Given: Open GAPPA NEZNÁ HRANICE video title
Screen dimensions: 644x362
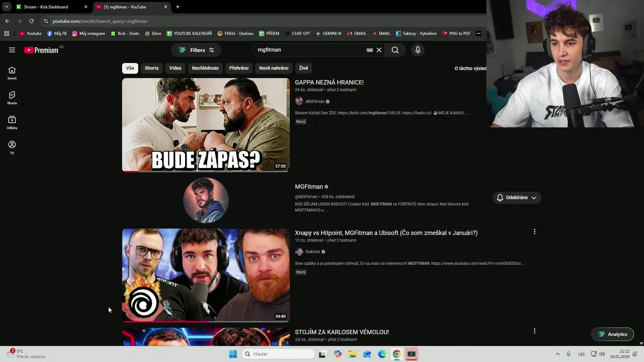Looking at the screenshot, I should point(329,82).
